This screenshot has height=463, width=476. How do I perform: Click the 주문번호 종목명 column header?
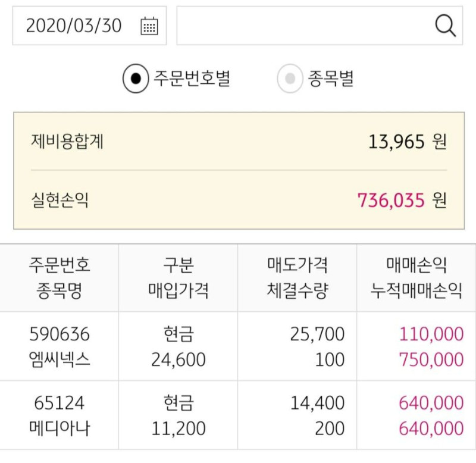coord(59,278)
